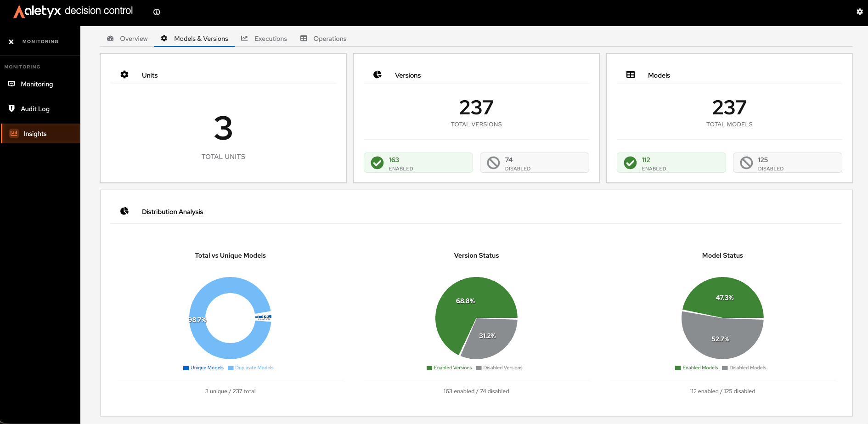Click the 237 Total Models number
The image size is (868, 424).
click(729, 107)
